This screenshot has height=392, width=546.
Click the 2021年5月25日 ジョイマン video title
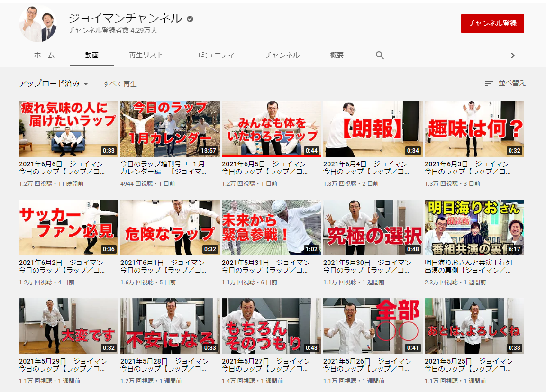point(469,365)
